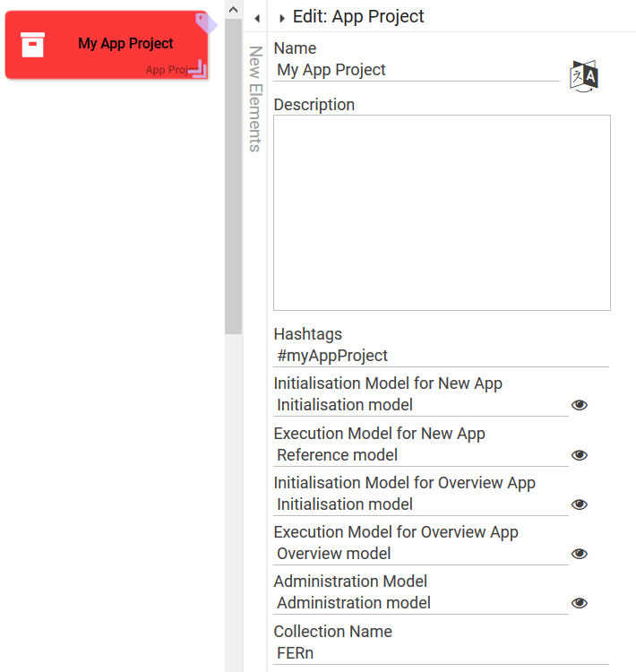Click the eye icon for Execution Model for Overview App

coord(580,554)
